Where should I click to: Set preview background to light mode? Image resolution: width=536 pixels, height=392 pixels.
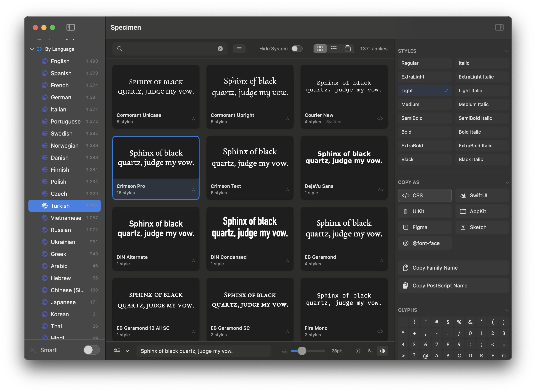click(358, 351)
